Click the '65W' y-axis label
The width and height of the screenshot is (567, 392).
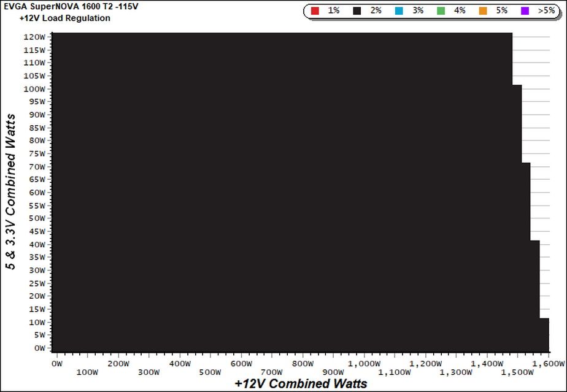click(37, 179)
